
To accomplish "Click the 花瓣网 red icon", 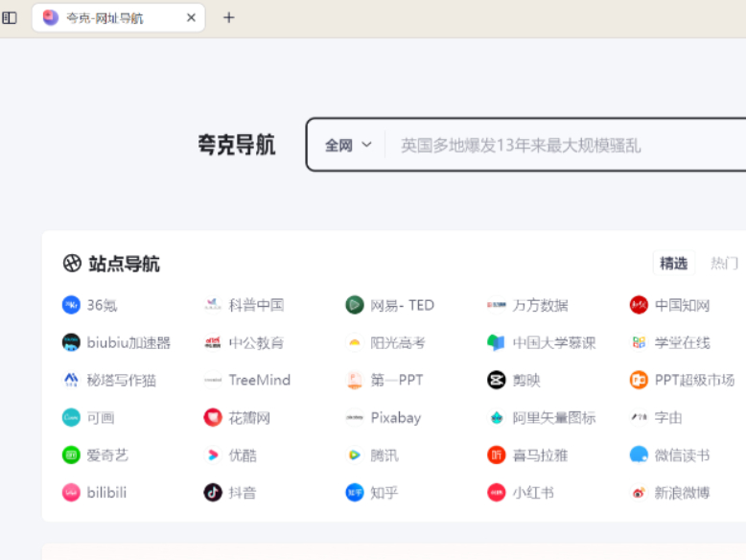I will [x=213, y=417].
